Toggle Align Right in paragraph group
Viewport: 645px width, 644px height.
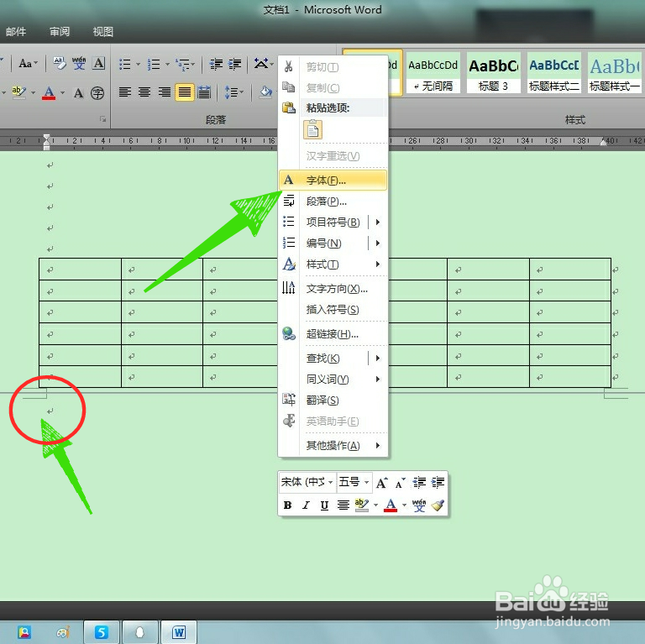(164, 92)
